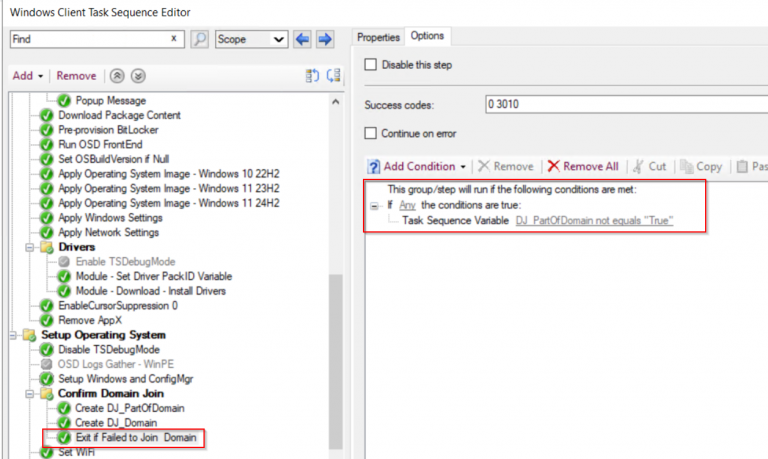Check the Continue on error checkbox

tap(372, 132)
